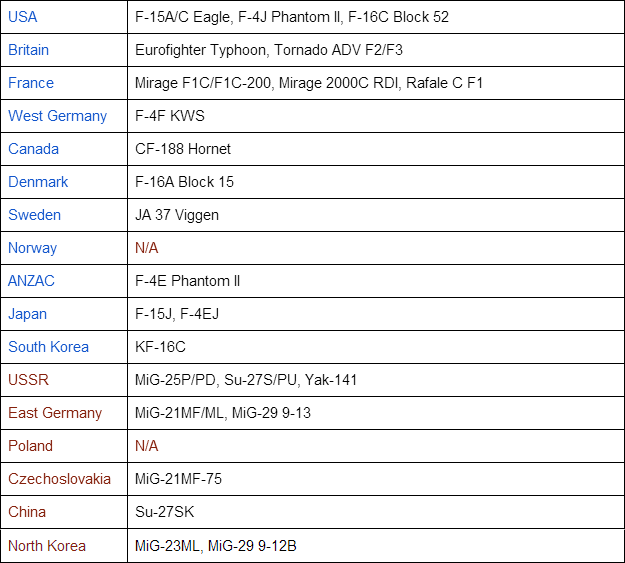Click the Poland link

(x=31, y=446)
